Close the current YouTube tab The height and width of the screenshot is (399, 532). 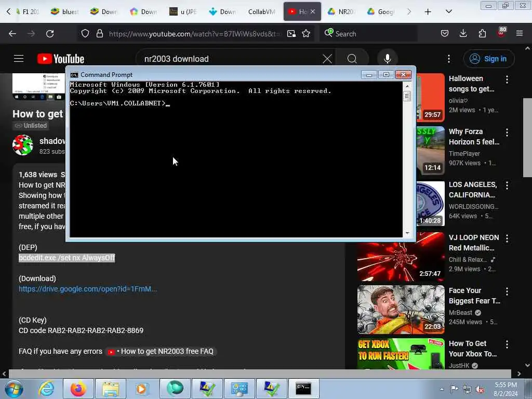313,11
